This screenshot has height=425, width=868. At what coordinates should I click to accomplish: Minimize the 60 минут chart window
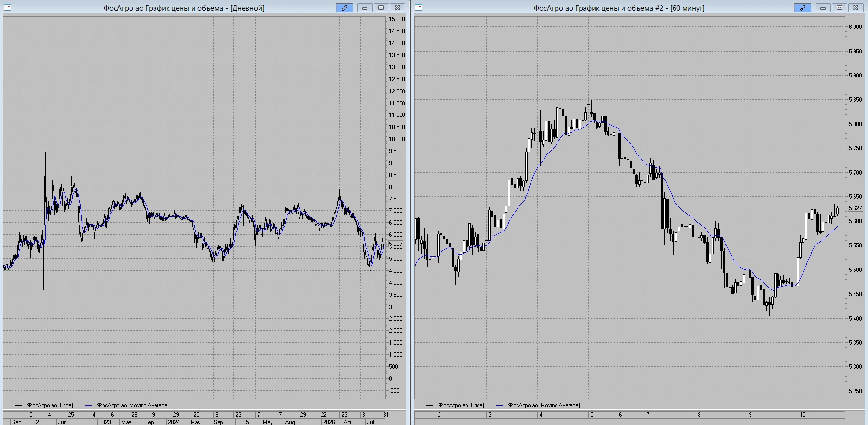(823, 8)
